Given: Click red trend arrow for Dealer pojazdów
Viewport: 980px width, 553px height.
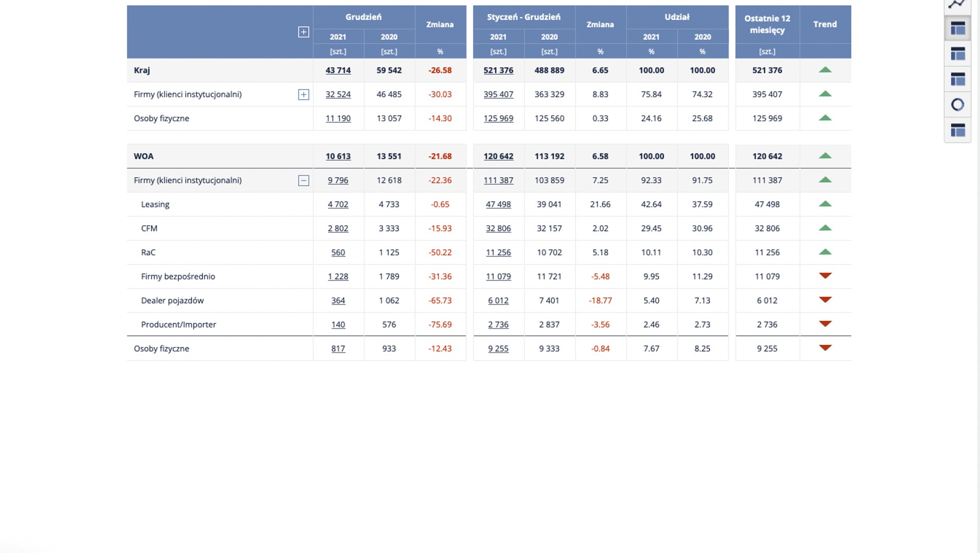Looking at the screenshot, I should pyautogui.click(x=825, y=300).
